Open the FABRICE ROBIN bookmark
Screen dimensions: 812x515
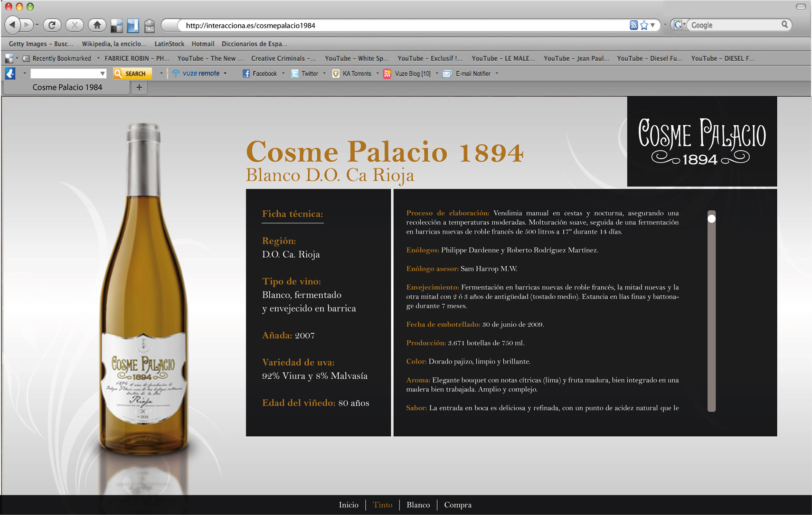137,58
